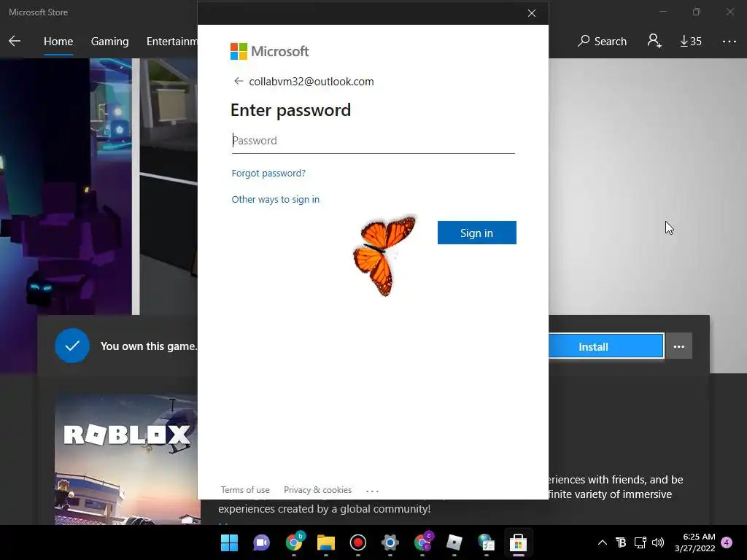Close the Microsoft sign-in dialog
Screen dimensions: 747x560
(x=532, y=13)
